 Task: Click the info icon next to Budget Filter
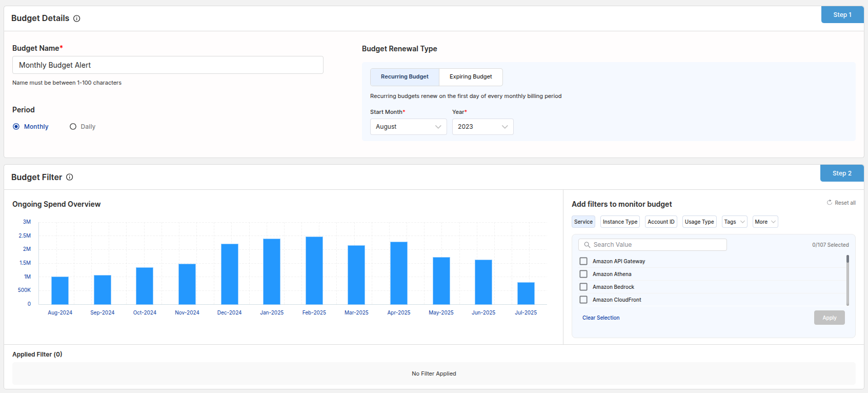pyautogui.click(x=70, y=177)
